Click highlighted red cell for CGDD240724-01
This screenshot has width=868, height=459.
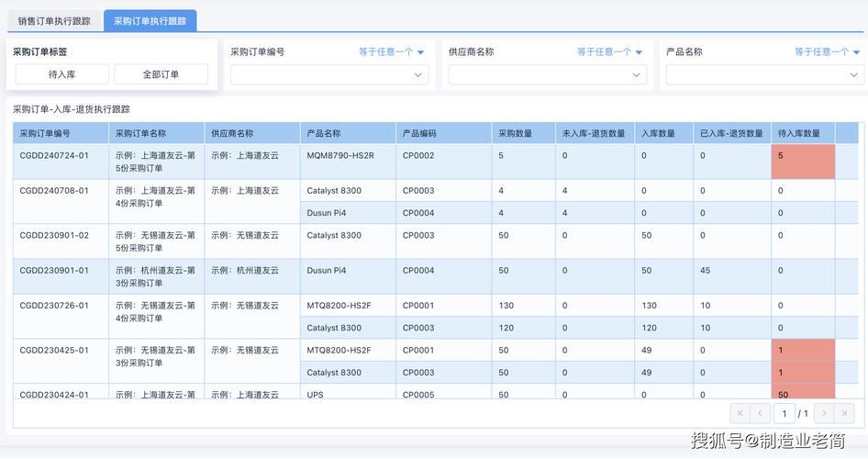pyautogui.click(x=803, y=162)
